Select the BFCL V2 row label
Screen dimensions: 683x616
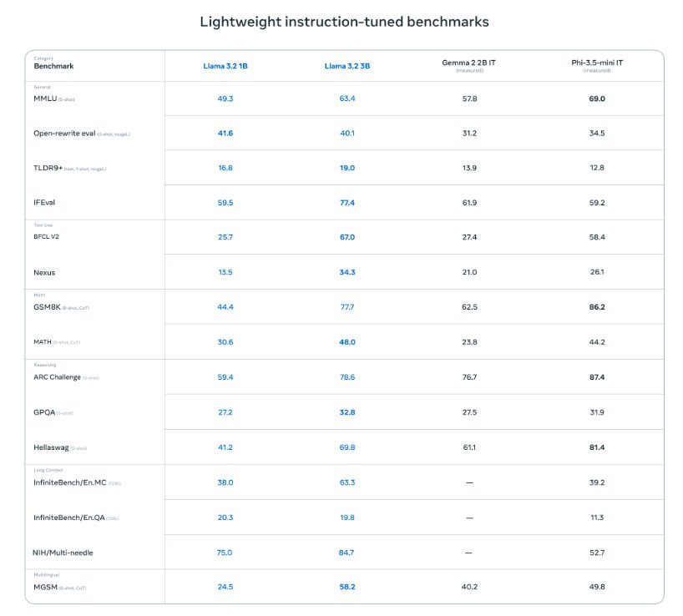[x=46, y=237]
